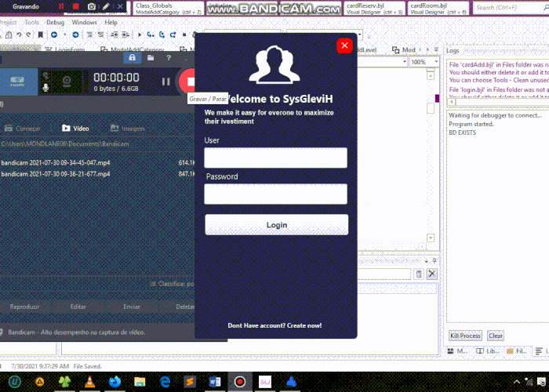Click Reproduzir in Bandicam
This screenshot has width=549, height=392.
(24, 307)
